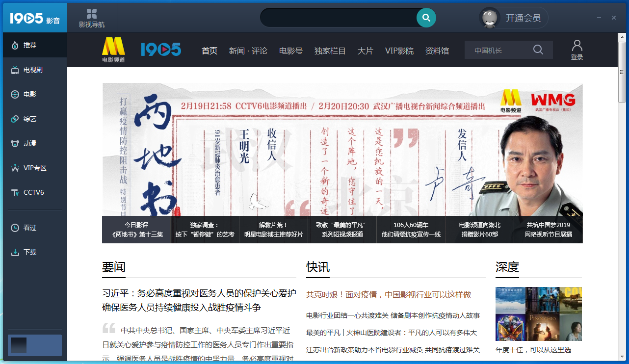
Task: Click the user avatar icon
Action: (489, 18)
